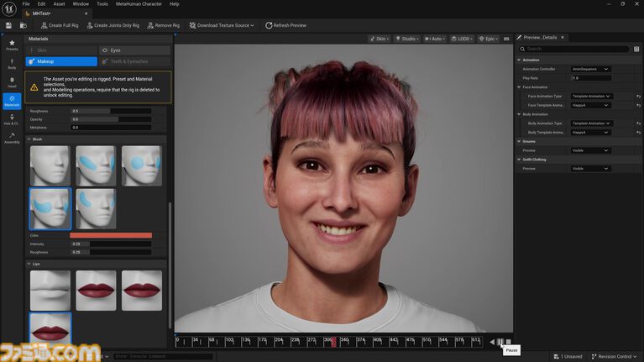Image resolution: width=644 pixels, height=362 pixels.
Task: Open the viewport hamburger options icon
Action: 506,39
